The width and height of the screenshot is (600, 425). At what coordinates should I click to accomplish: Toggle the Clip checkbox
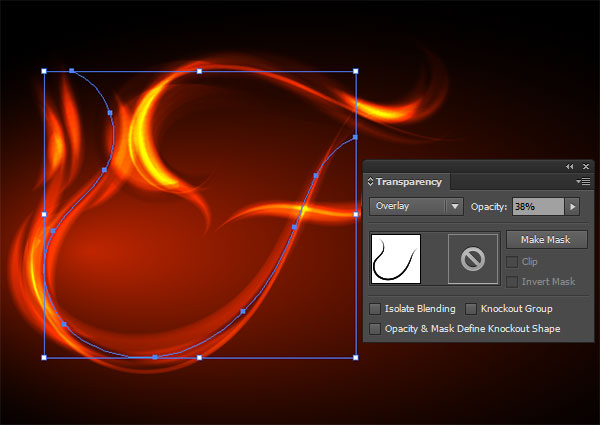click(512, 262)
